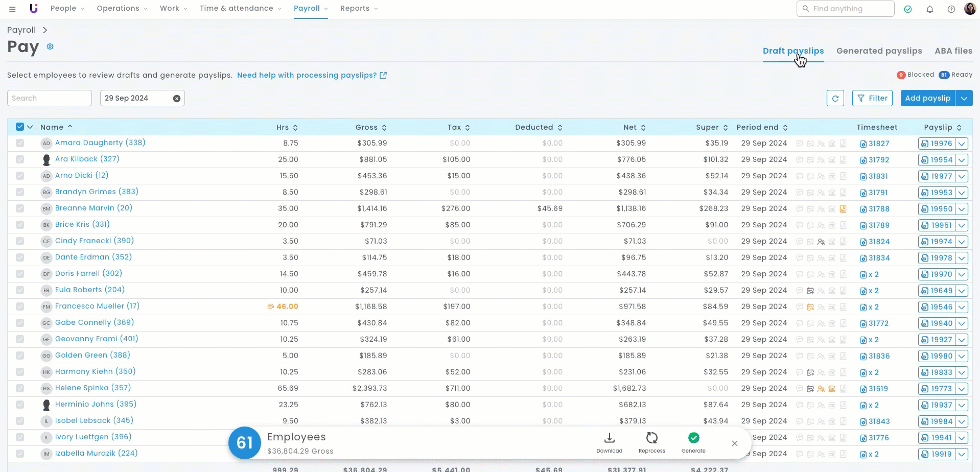Screen dimensions: 980x472
Task: Clear the 29 Sep 2024 date filter
Action: tap(177, 99)
